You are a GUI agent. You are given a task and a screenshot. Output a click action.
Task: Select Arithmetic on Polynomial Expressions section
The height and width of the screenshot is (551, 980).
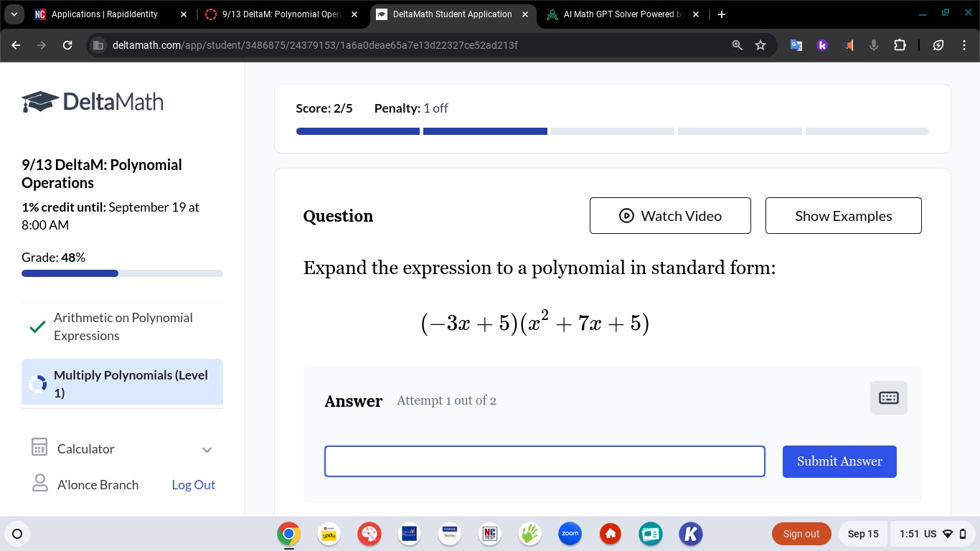pos(122,326)
